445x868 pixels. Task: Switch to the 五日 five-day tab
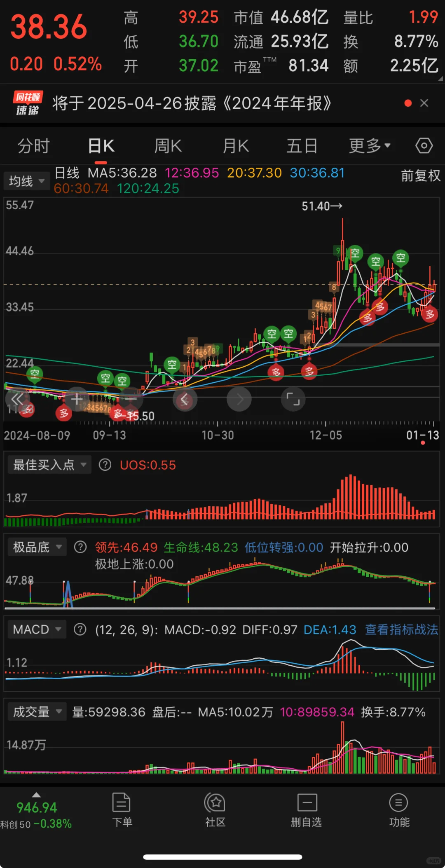coord(302,146)
